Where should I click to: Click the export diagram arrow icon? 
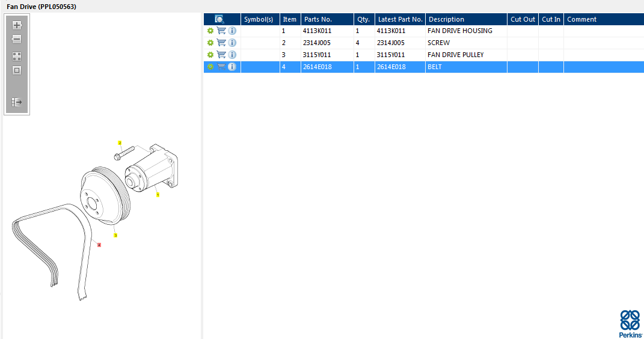click(17, 102)
